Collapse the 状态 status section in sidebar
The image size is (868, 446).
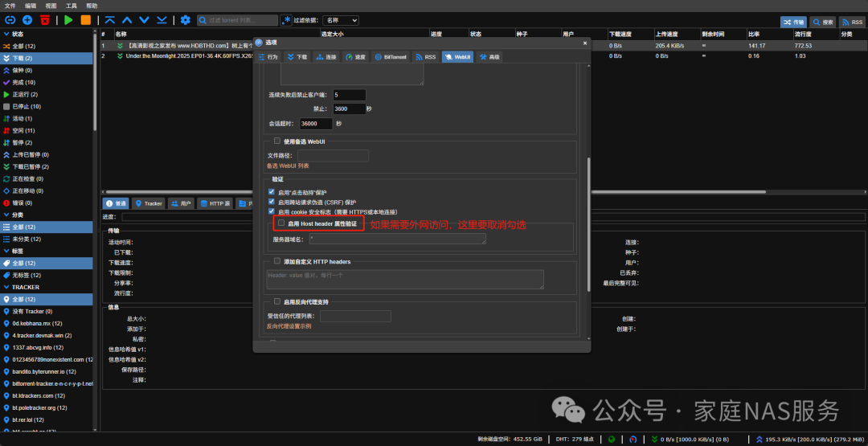tap(6, 35)
